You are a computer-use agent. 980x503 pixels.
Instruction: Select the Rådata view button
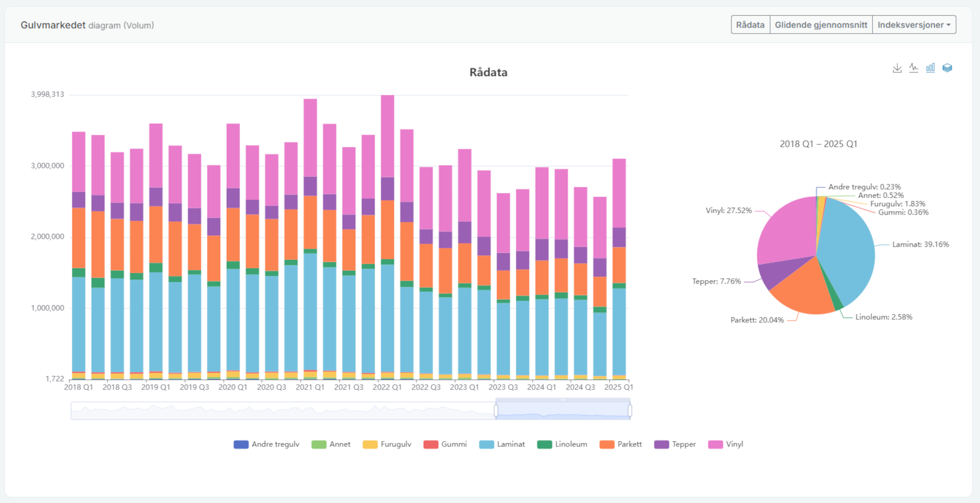point(750,25)
